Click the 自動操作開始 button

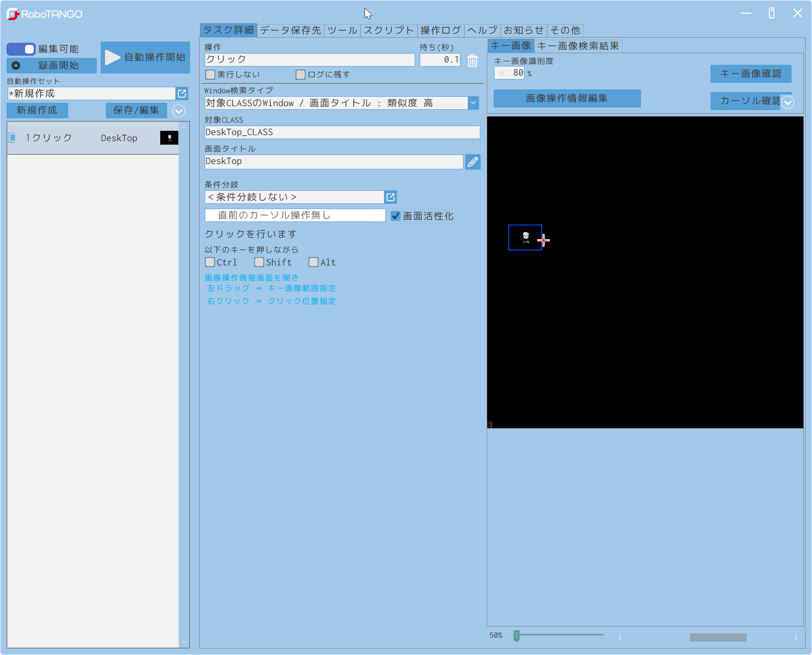[145, 57]
